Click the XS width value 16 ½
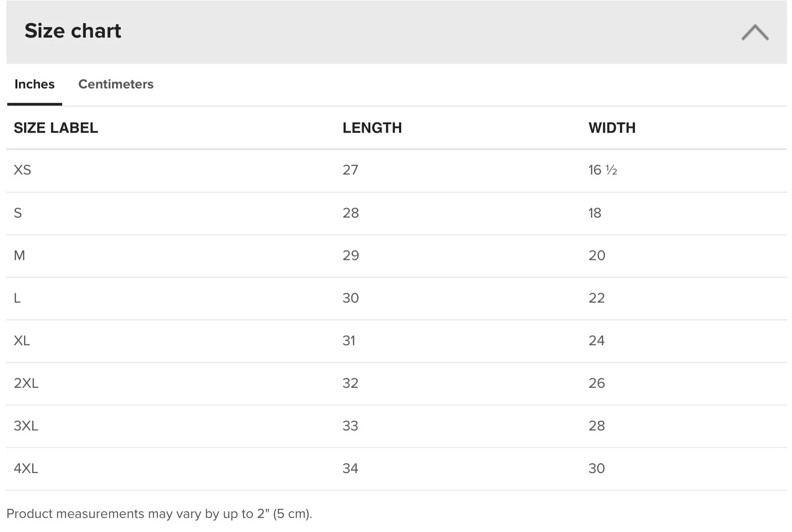The height and width of the screenshot is (532, 792). pos(603,170)
